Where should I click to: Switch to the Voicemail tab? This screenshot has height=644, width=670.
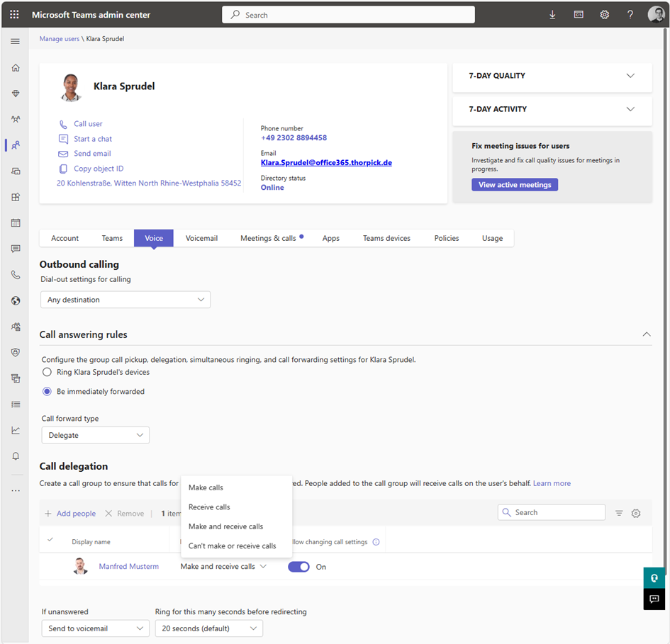click(201, 238)
